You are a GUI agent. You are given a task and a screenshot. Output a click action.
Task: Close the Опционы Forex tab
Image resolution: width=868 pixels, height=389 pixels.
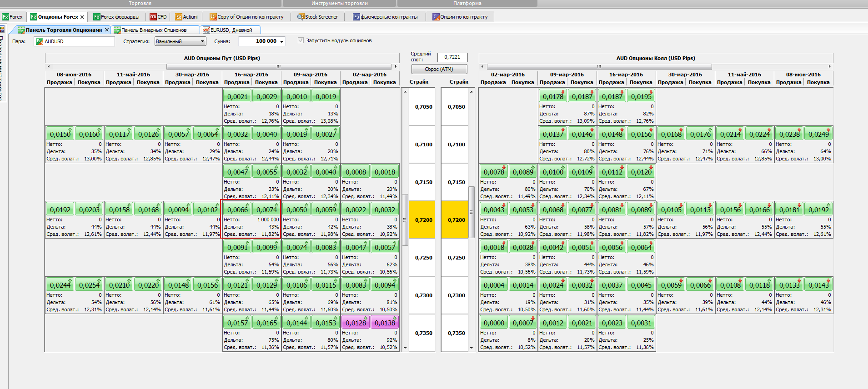click(82, 17)
